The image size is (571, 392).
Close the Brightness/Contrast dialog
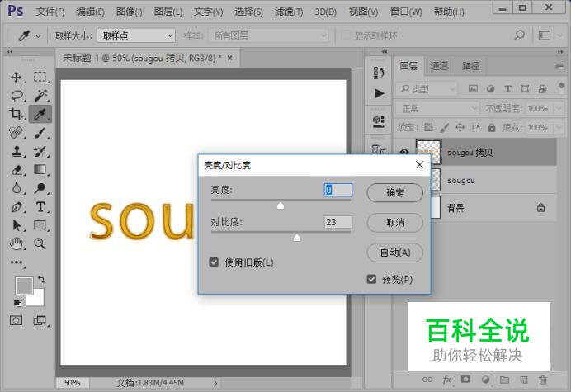(x=419, y=165)
